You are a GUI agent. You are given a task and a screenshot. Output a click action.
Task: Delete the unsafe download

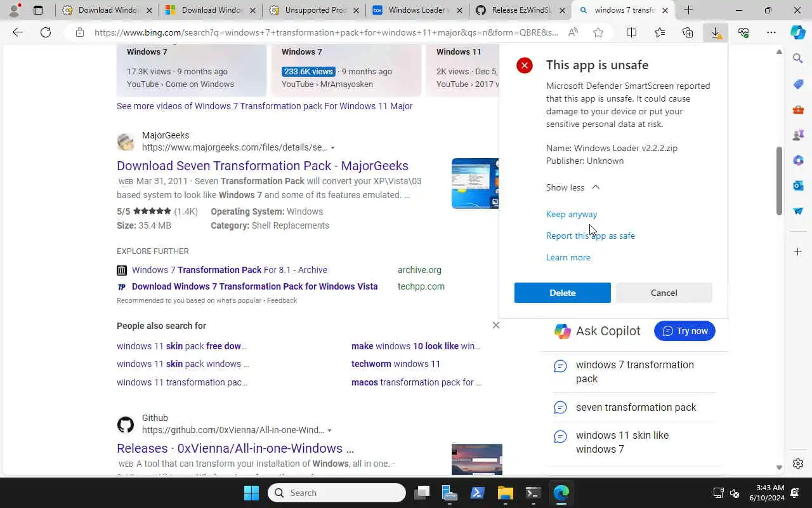point(563,293)
